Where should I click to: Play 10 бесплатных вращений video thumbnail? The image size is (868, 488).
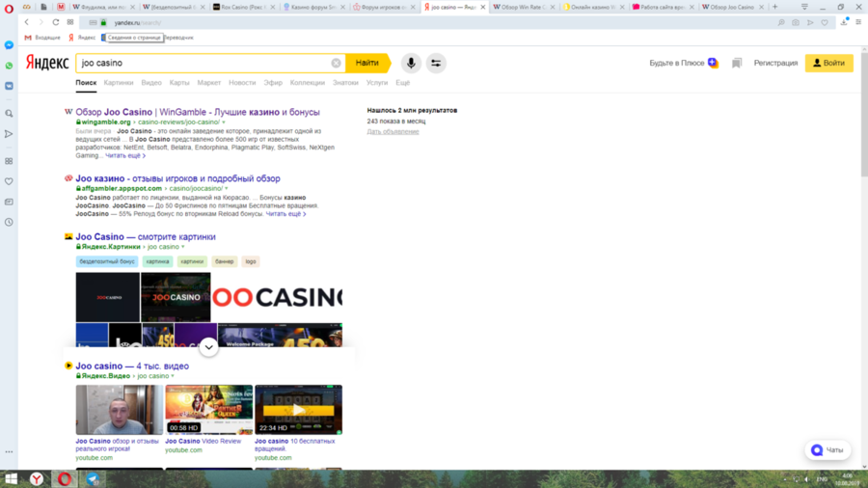click(x=298, y=410)
